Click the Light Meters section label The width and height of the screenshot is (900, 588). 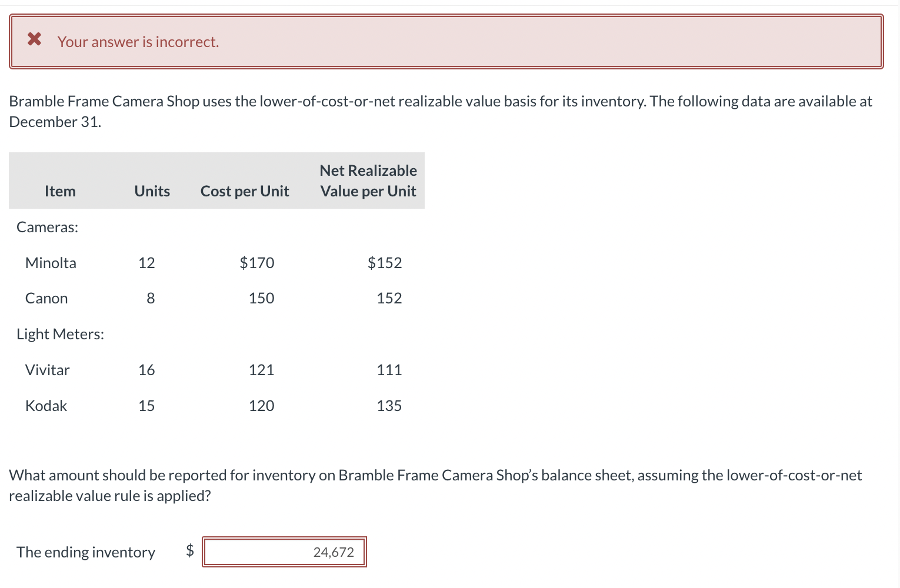pyautogui.click(x=61, y=333)
